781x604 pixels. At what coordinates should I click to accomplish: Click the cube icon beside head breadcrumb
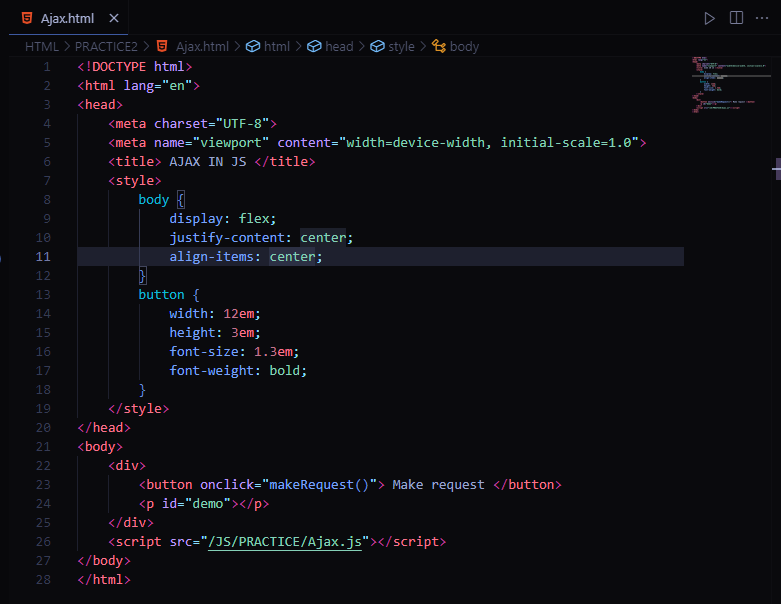tap(314, 46)
